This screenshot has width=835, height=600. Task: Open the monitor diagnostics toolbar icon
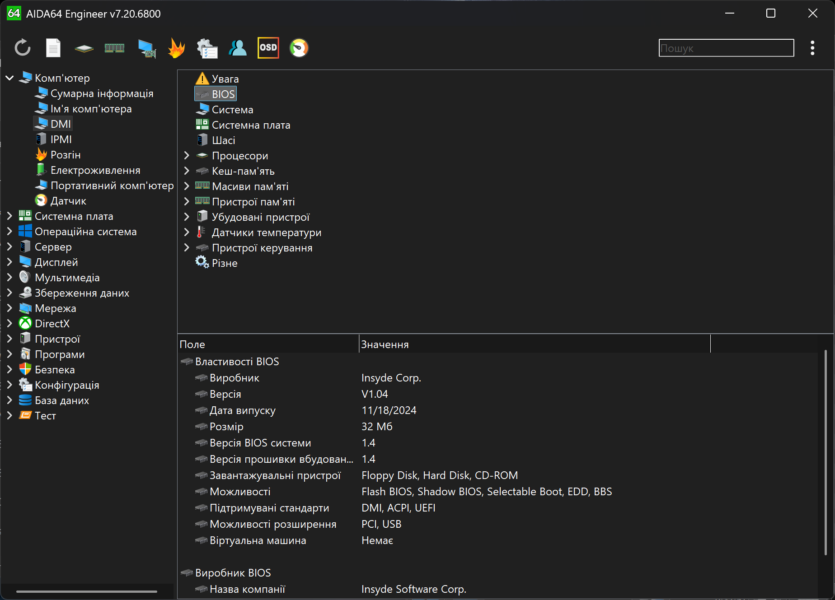(x=146, y=48)
